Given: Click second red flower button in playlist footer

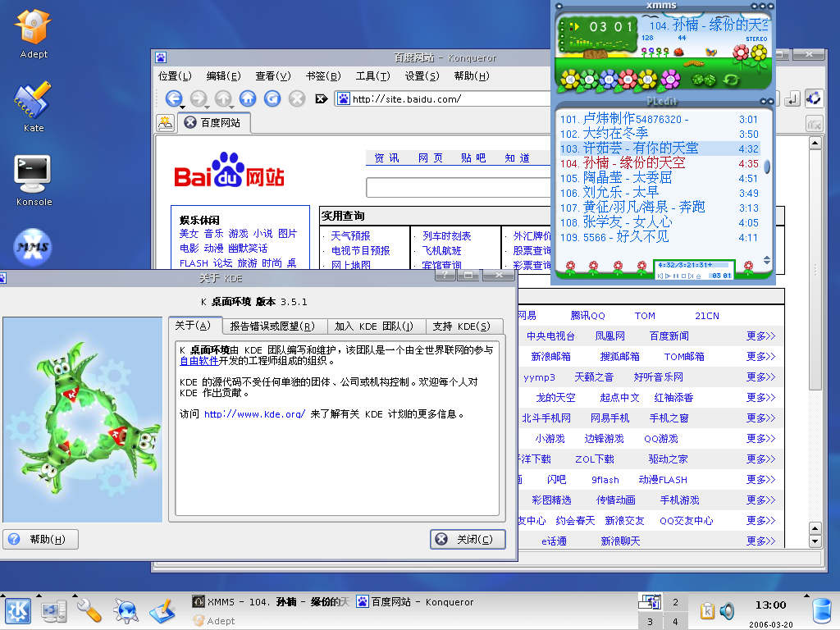Looking at the screenshot, I should [x=594, y=267].
